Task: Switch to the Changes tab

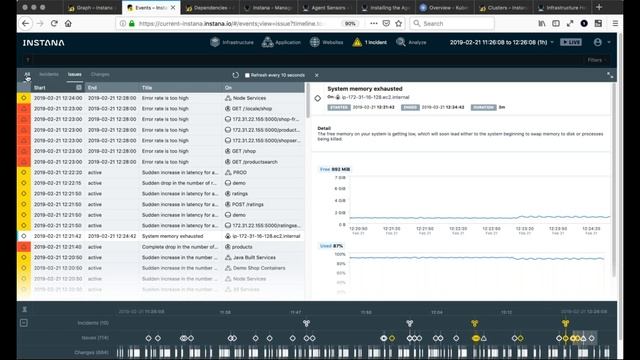Action: click(100, 74)
